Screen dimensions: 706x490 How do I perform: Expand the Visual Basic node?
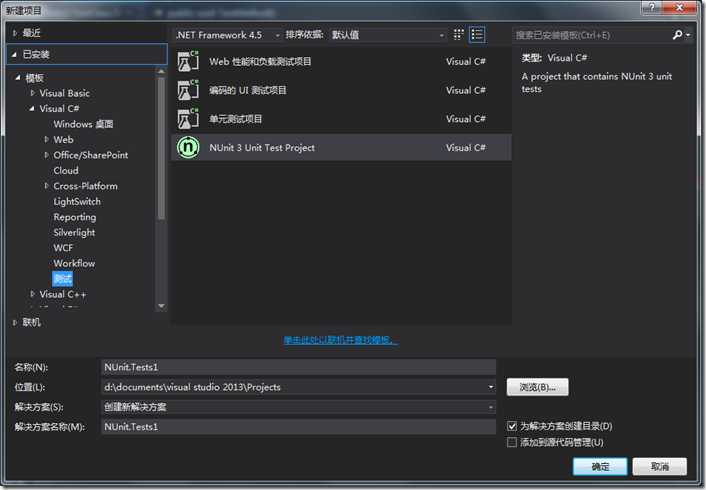coord(32,93)
